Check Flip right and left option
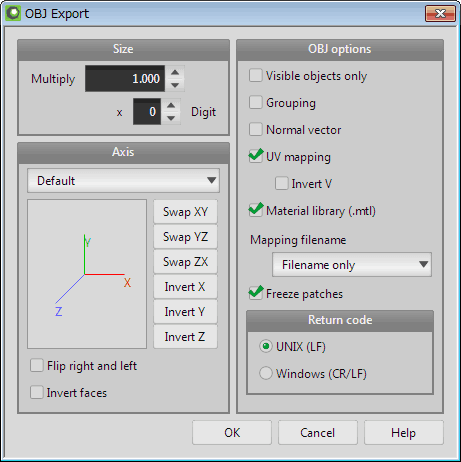461x462 pixels. 37,365
